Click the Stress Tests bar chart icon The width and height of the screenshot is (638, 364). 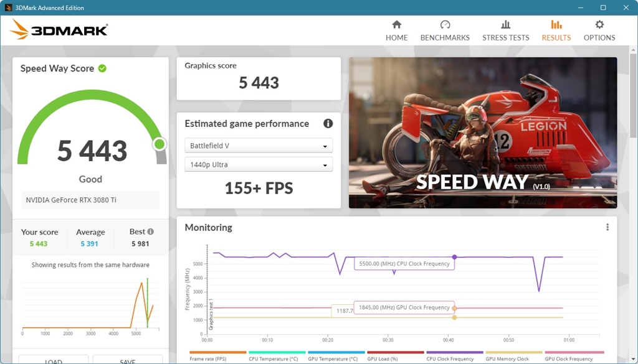pyautogui.click(x=505, y=26)
